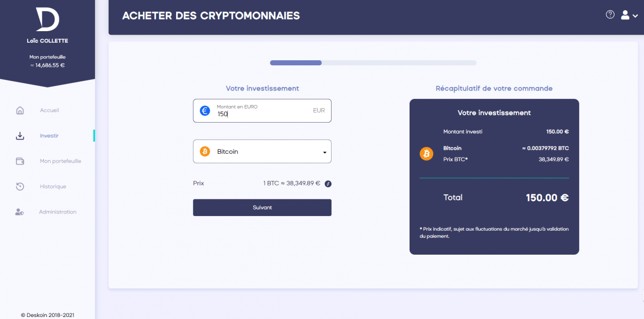Select the Bitcoin logo in the summary card
The width and height of the screenshot is (644, 319).
click(x=427, y=154)
